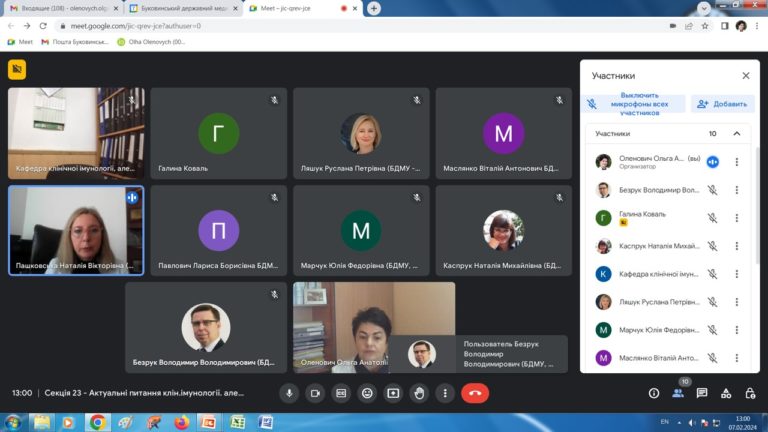
Task: Click the Пашковська Наталія video tile
Action: pyautogui.click(x=76, y=230)
